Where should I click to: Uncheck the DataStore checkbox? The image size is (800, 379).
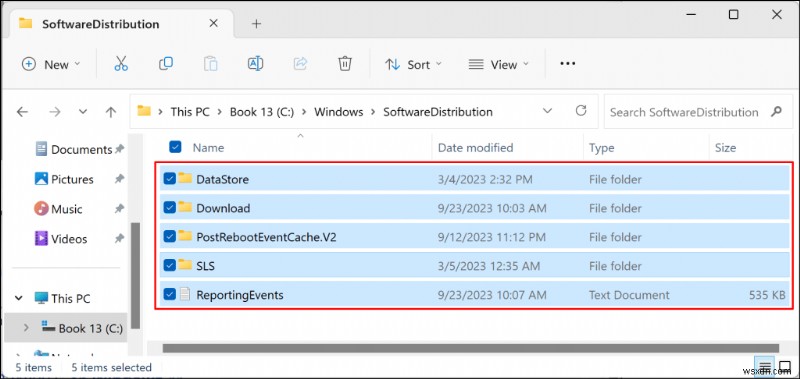pos(169,179)
